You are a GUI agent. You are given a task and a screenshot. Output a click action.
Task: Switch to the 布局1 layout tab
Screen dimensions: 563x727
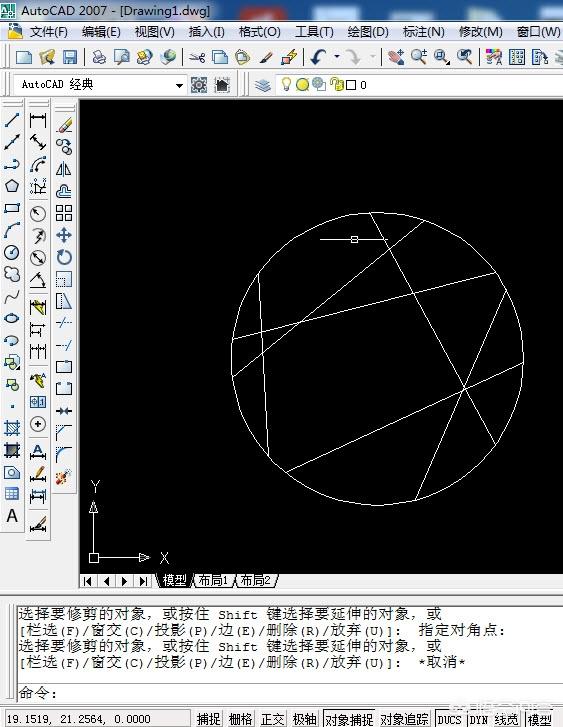213,580
